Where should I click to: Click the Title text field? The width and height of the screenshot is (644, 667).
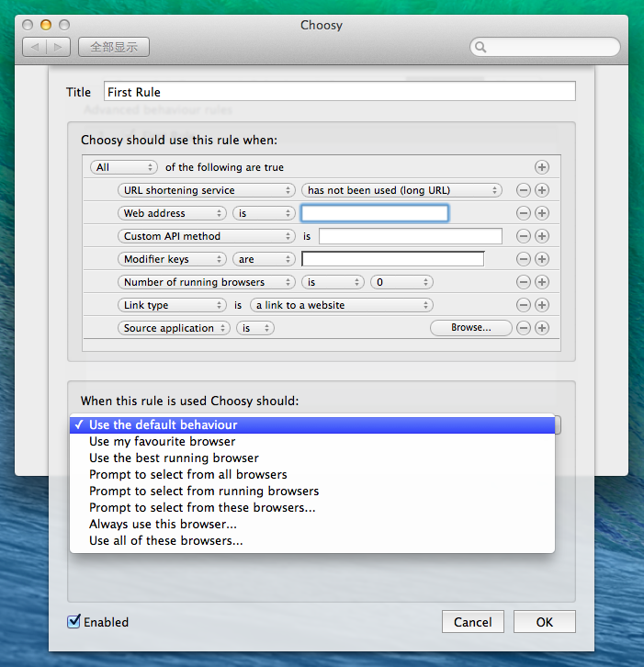point(339,92)
